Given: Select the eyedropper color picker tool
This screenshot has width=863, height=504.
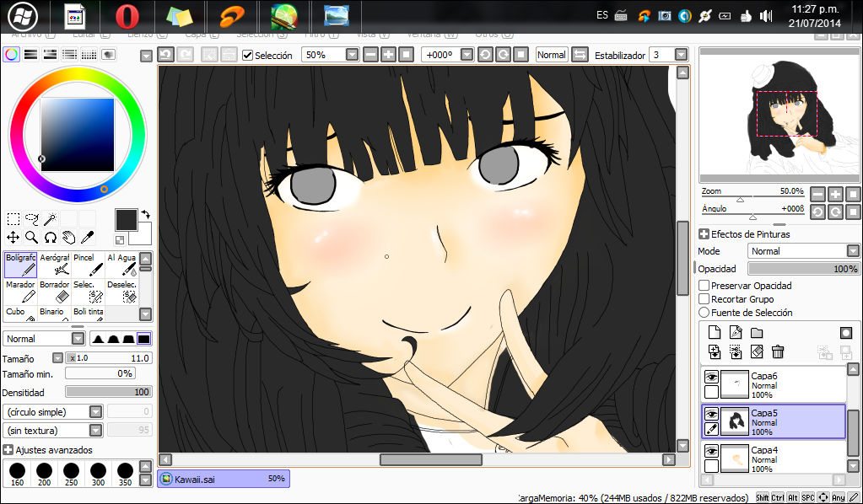Looking at the screenshot, I should coord(87,238).
